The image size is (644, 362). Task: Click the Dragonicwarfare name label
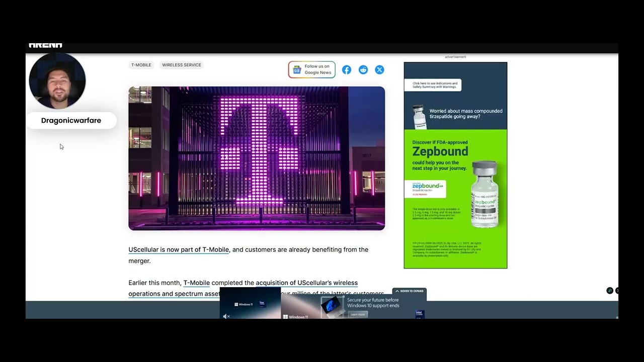coord(71,121)
